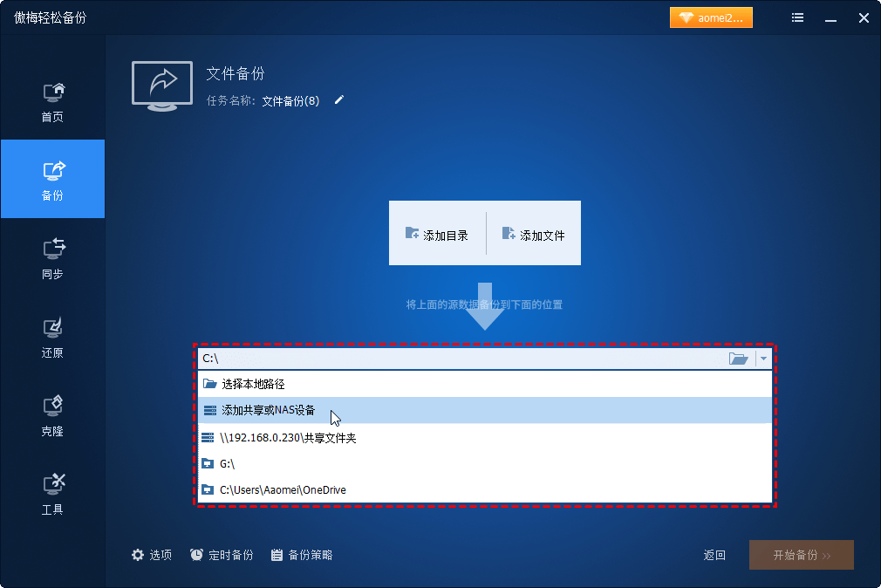Select 添加共享或NAS设备 option

pos(268,411)
